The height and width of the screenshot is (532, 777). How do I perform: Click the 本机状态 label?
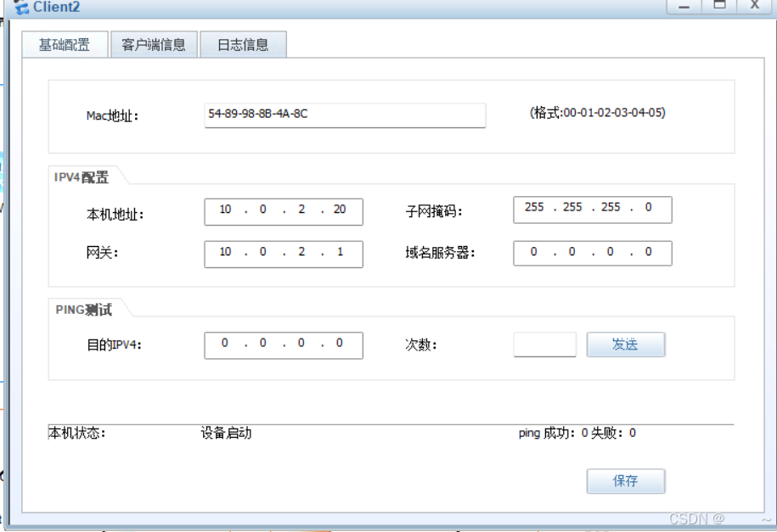pyautogui.click(x=76, y=433)
